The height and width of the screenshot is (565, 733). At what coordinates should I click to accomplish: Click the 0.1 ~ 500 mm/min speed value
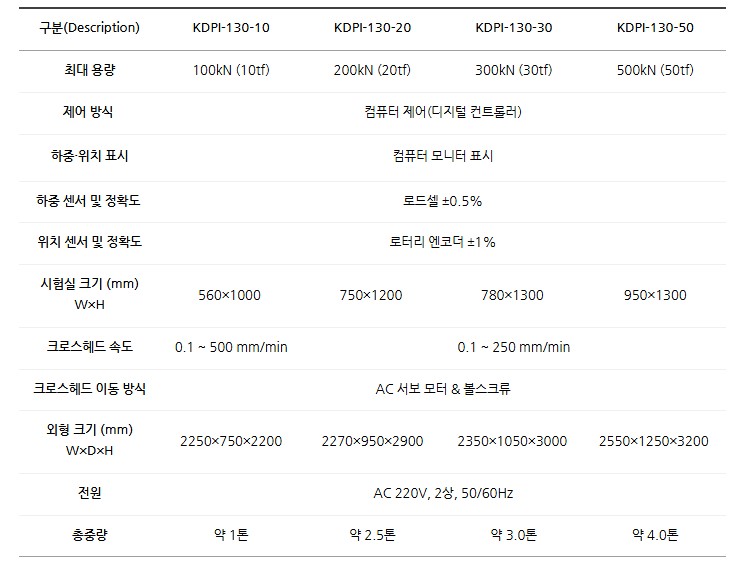click(231, 347)
